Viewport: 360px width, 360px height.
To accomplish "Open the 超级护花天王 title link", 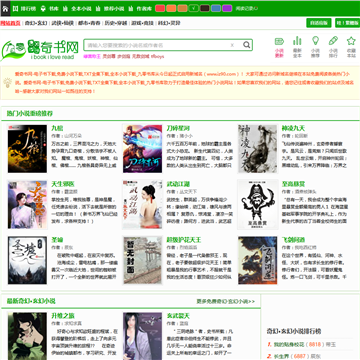I will pyautogui.click(x=184, y=240).
